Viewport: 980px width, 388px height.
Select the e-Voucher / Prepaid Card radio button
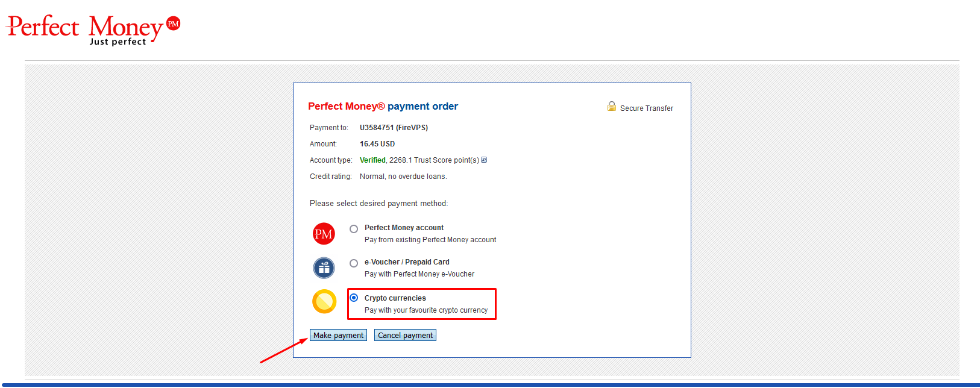pyautogui.click(x=354, y=263)
